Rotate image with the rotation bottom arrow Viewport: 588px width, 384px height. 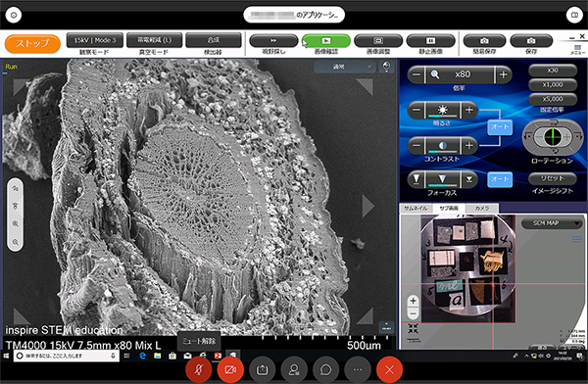click(x=555, y=151)
